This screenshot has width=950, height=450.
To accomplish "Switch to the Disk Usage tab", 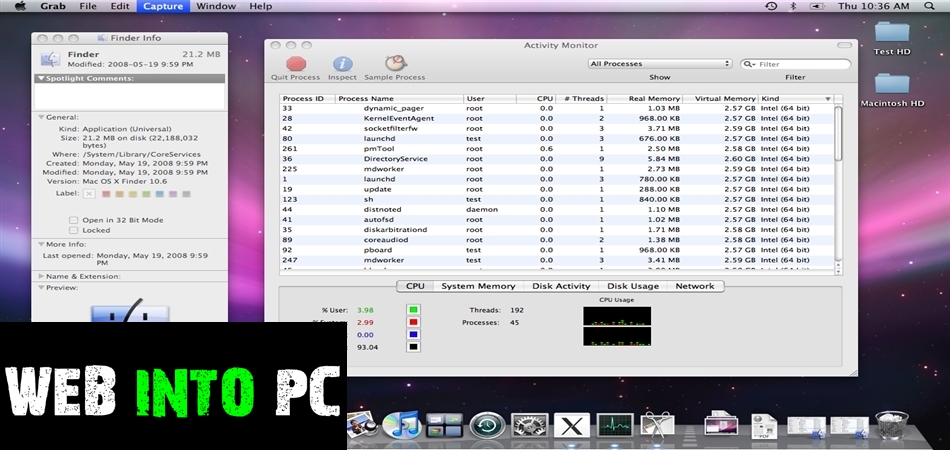I will pos(633,286).
